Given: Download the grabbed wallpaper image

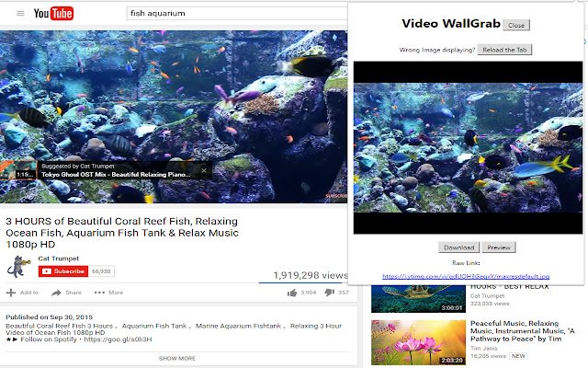Looking at the screenshot, I should pyautogui.click(x=459, y=247).
